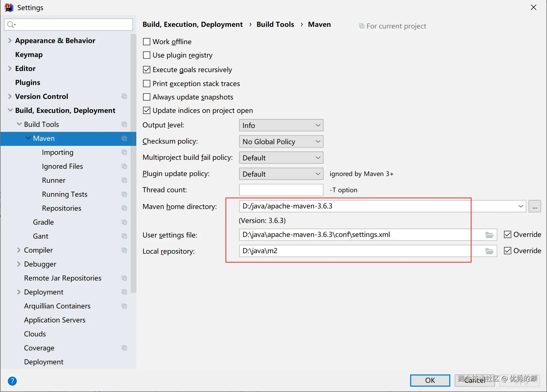
Task: Click the browse ellipsis button for Maven home
Action: (x=534, y=206)
